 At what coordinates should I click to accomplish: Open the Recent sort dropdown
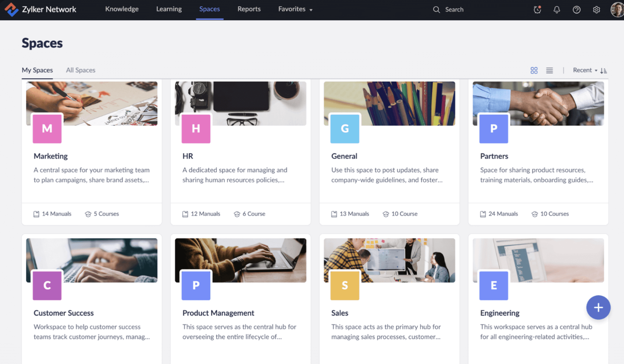tap(584, 70)
